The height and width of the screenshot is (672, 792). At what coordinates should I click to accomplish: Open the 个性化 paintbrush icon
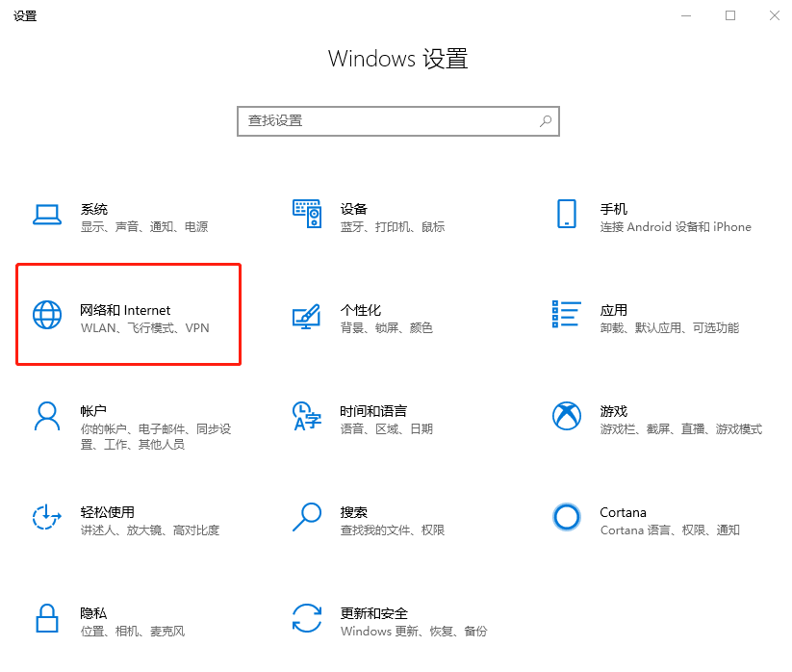click(x=307, y=317)
